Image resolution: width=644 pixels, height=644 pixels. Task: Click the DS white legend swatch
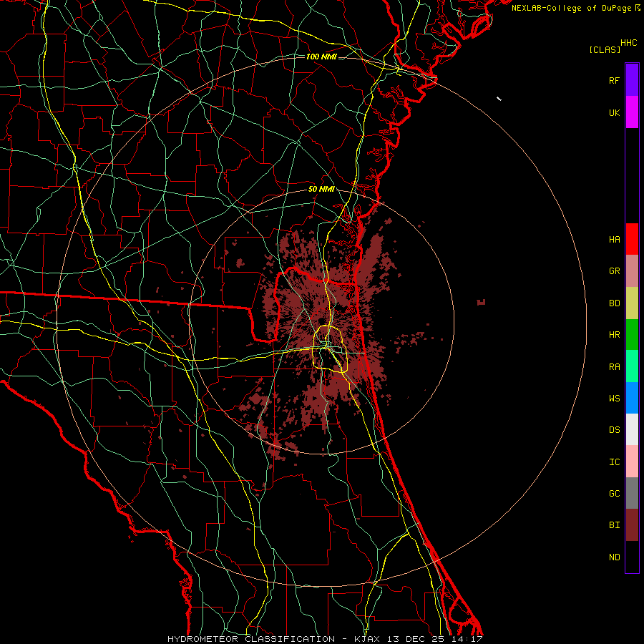click(x=632, y=429)
